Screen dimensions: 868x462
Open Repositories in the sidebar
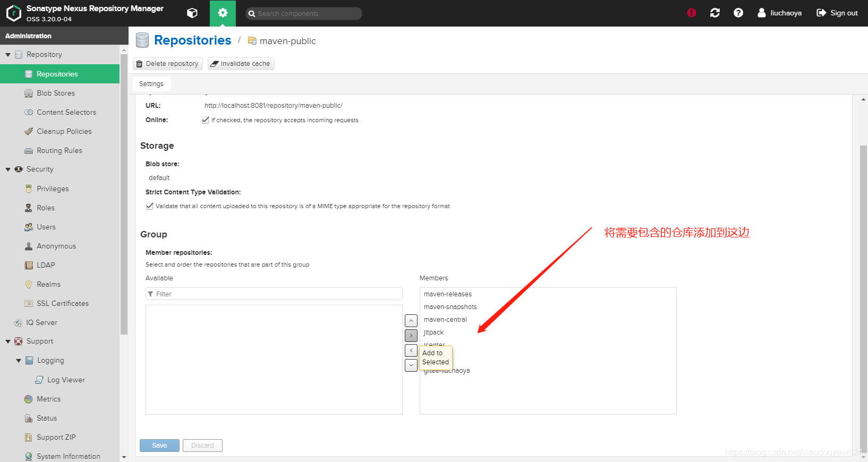point(59,74)
